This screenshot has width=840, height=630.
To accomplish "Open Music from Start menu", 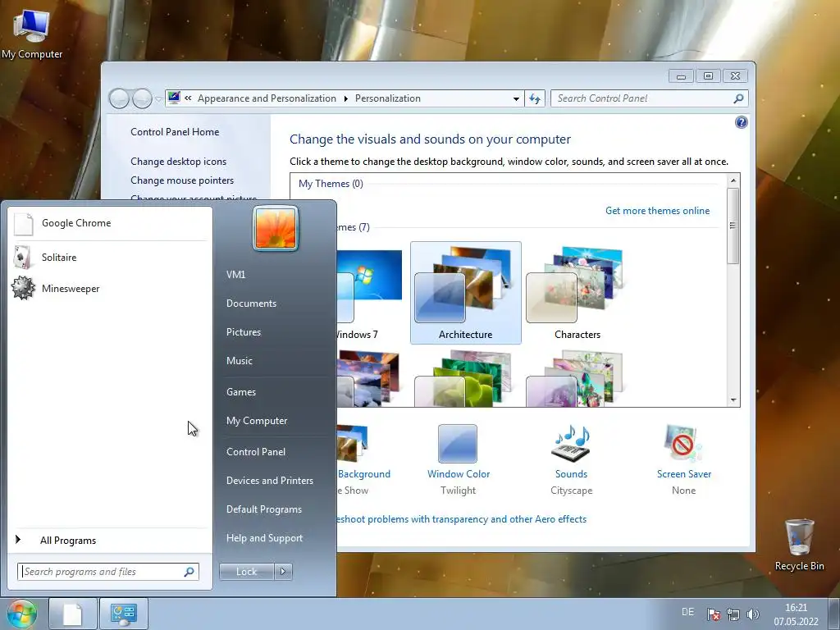I will pyautogui.click(x=239, y=361).
